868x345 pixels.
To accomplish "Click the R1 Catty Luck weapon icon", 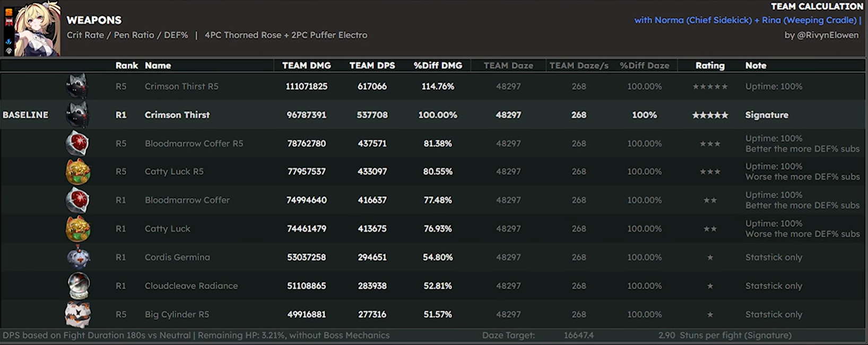I will [77, 229].
